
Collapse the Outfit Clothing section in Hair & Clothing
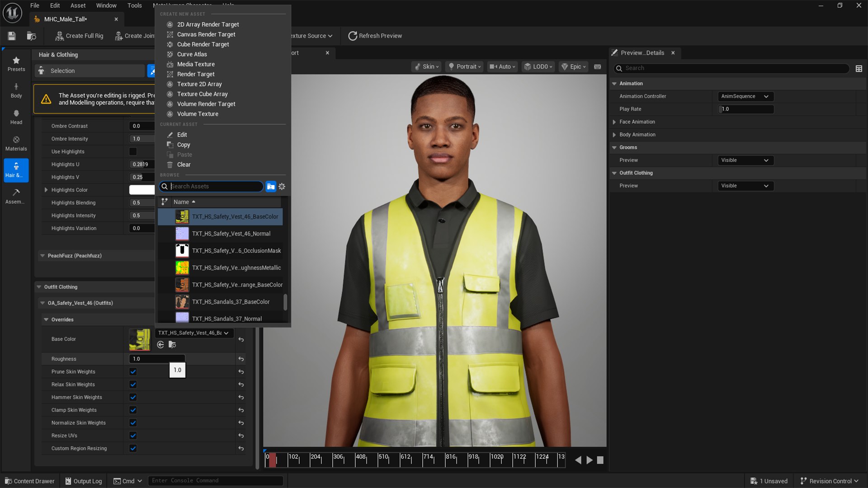[39, 287]
